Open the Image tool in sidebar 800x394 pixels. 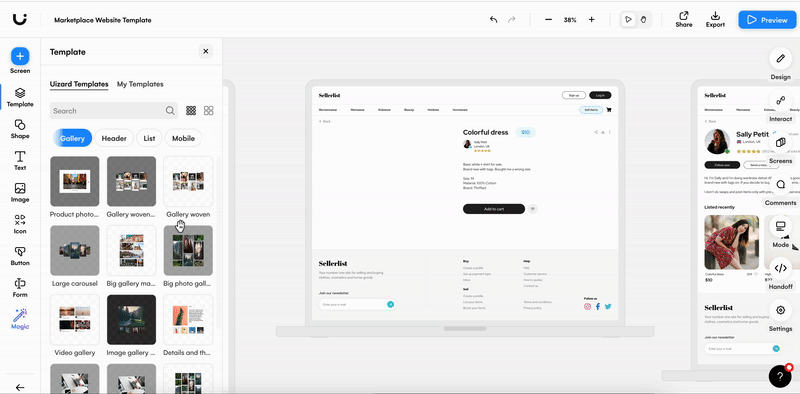pyautogui.click(x=20, y=192)
